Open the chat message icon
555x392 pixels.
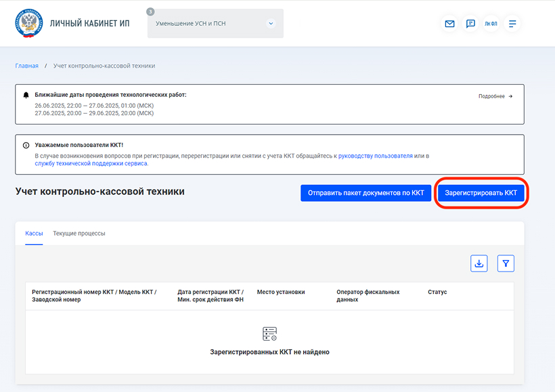point(470,24)
